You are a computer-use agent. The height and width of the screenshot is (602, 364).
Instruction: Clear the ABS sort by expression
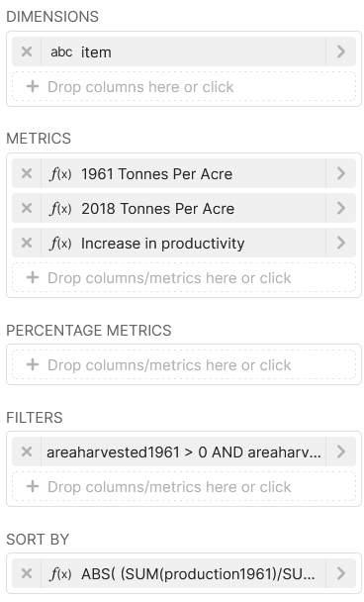pyautogui.click(x=27, y=573)
